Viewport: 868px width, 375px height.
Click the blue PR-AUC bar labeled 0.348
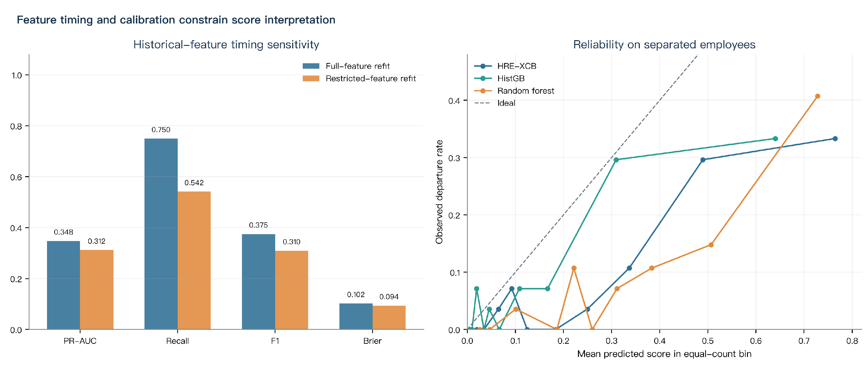pos(63,285)
